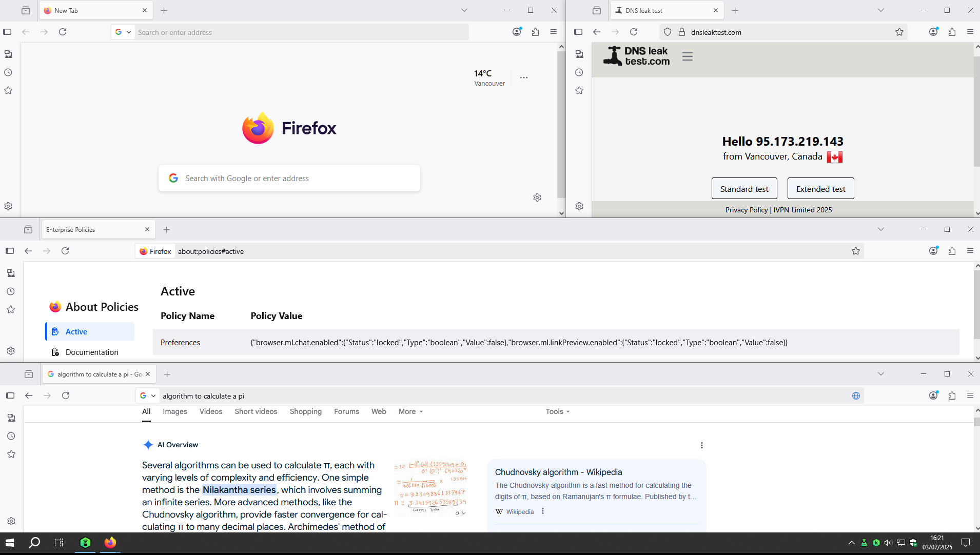This screenshot has height=555, width=980.
Task: Run the Standard test
Action: [744, 189]
